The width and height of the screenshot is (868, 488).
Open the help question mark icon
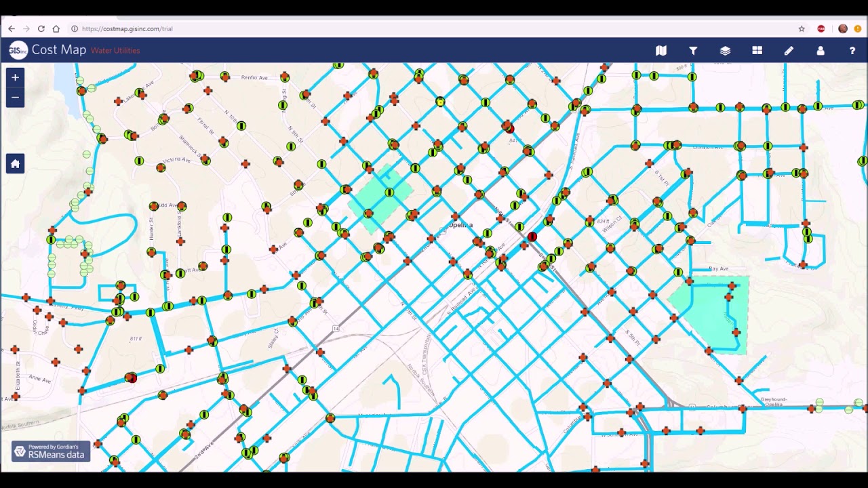(852, 51)
